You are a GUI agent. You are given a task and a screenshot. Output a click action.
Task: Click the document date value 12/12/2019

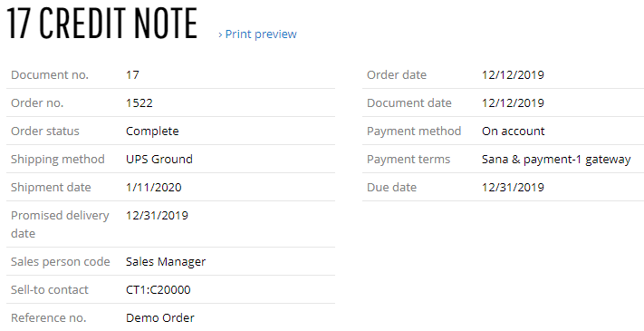[513, 102]
